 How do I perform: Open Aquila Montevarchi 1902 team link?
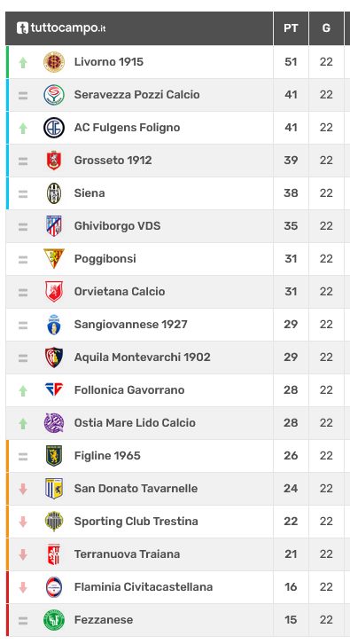(x=142, y=357)
